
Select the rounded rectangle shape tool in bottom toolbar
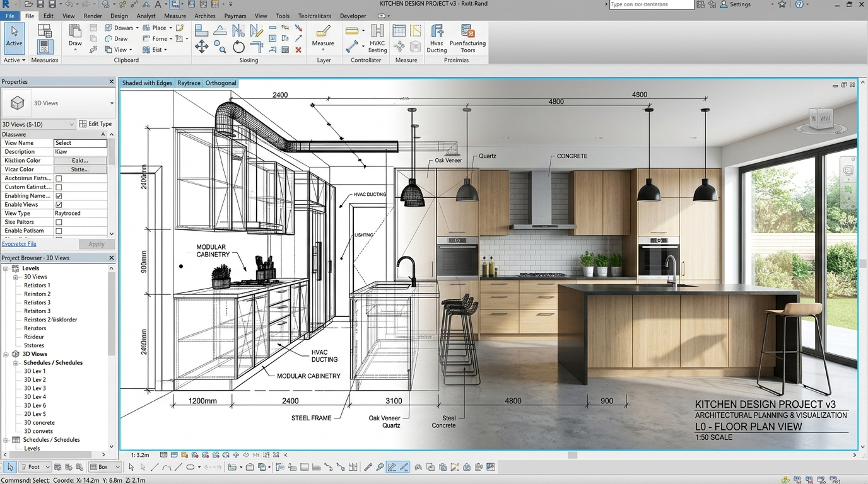tap(190, 467)
